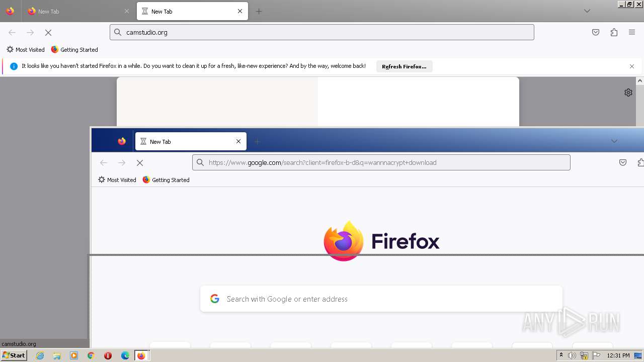Stop loading camstudio.org page
The width and height of the screenshot is (644, 362).
[48, 32]
